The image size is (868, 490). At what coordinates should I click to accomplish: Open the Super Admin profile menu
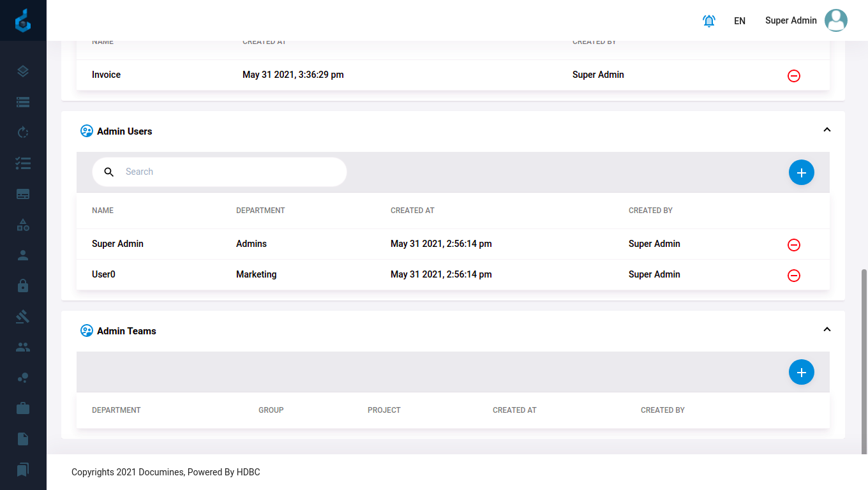point(805,20)
